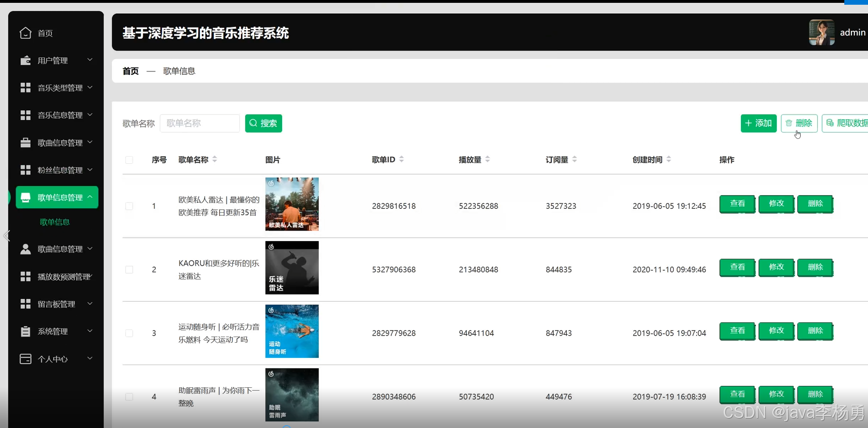The width and height of the screenshot is (868, 428).
Task: Expand the 粉丝信息管理 chevron
Action: [x=90, y=169]
